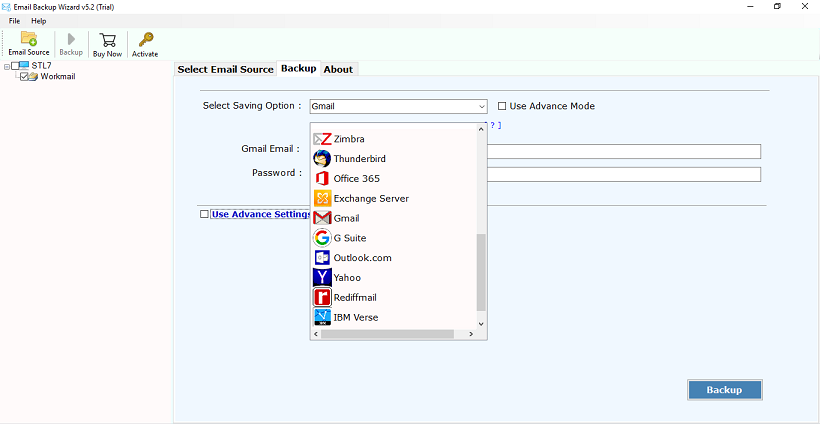Uncheck the Workmail tree checkbox
Viewport: 821px width, 424px height.
point(24,76)
